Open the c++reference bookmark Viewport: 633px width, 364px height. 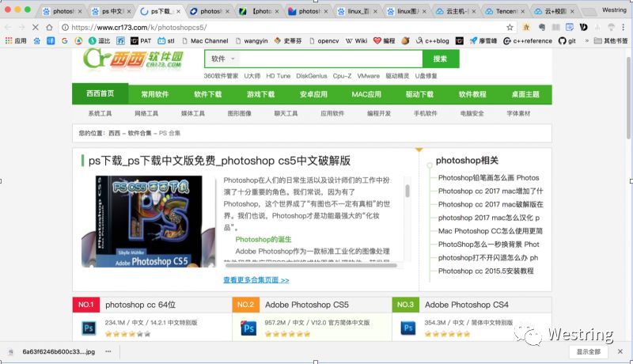(x=528, y=41)
